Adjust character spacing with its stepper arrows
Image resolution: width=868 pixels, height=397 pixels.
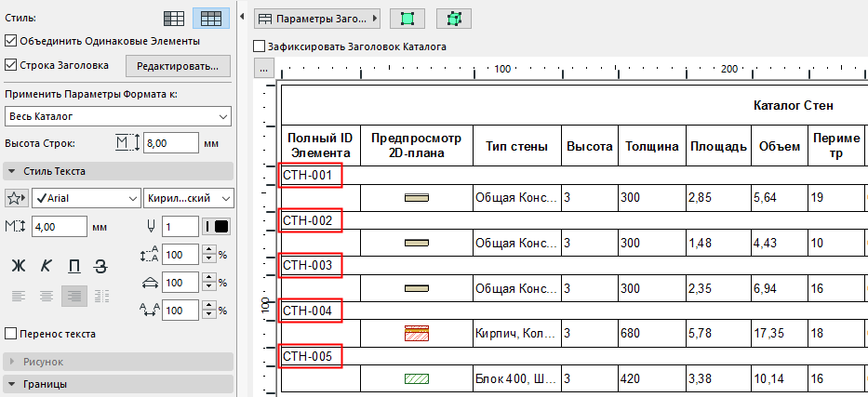tap(208, 311)
